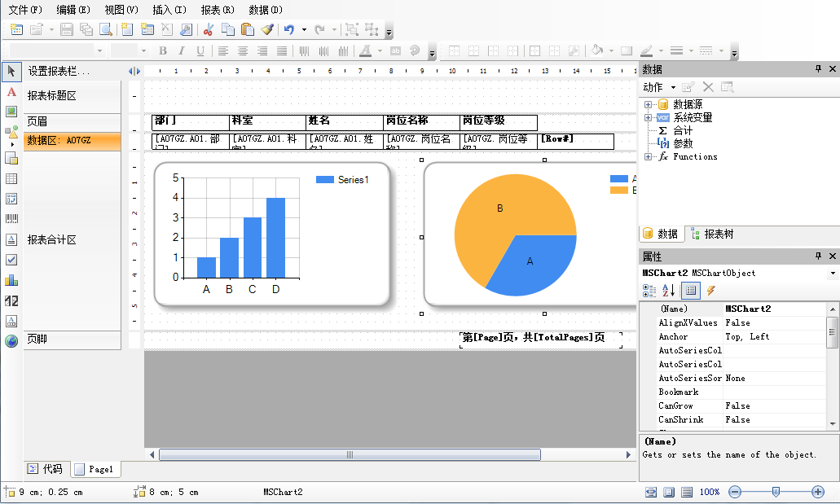Switch properties to categorized view
Image resolution: width=840 pixels, height=504 pixels.
[649, 291]
